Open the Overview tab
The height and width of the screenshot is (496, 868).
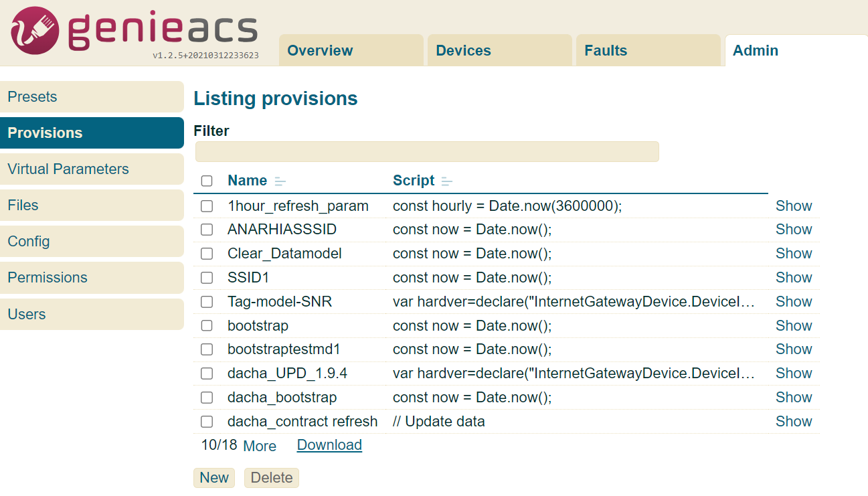coord(351,50)
